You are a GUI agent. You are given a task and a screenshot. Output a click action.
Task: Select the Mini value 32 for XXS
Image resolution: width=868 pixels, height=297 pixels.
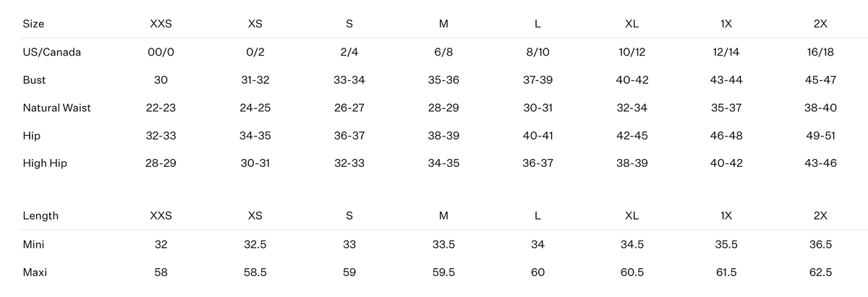point(161,244)
